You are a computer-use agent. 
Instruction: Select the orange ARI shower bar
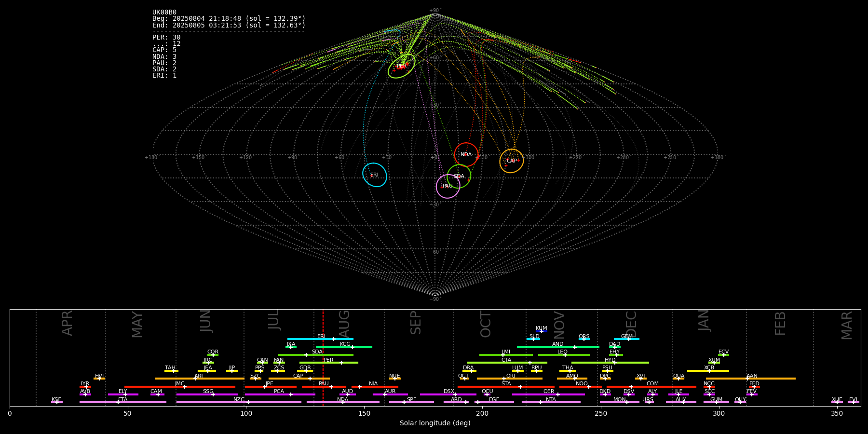point(200,379)
